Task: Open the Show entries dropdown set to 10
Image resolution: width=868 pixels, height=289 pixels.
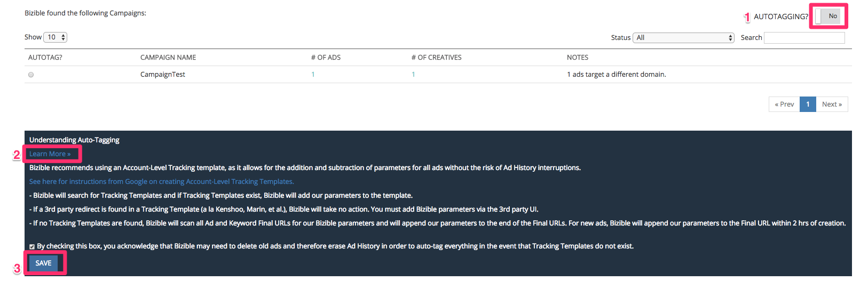Action: tap(55, 37)
